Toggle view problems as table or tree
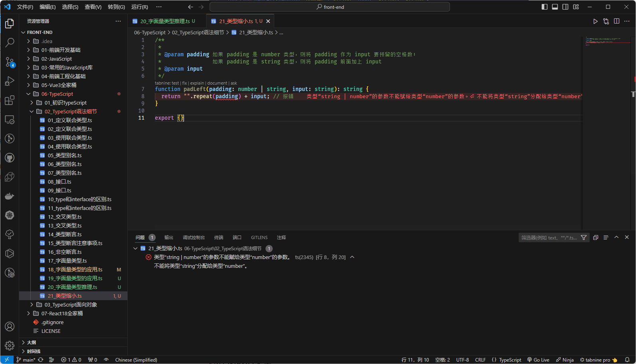The width and height of the screenshot is (636, 364). (x=606, y=237)
